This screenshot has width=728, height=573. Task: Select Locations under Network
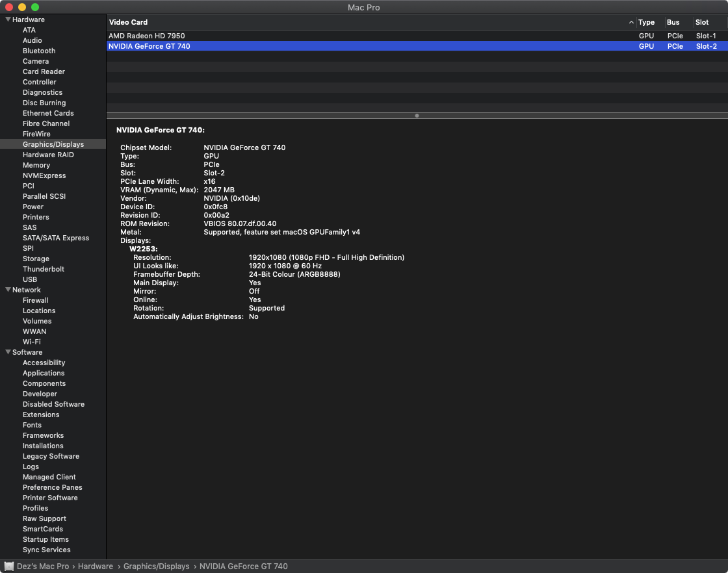[39, 311]
